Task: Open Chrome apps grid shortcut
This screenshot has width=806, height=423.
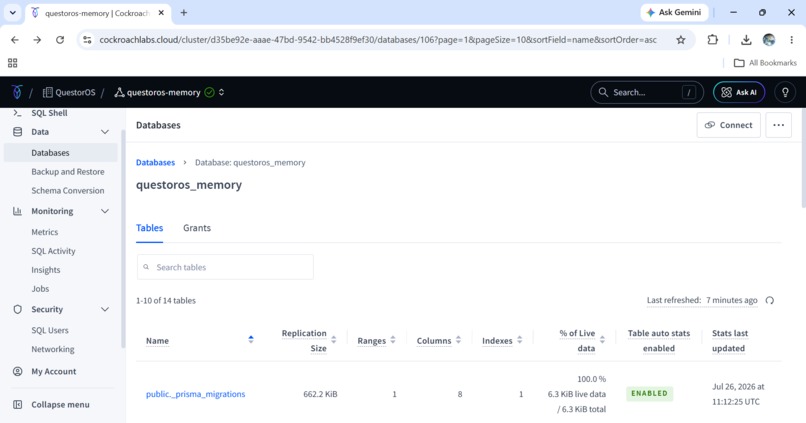Action: 12,63
